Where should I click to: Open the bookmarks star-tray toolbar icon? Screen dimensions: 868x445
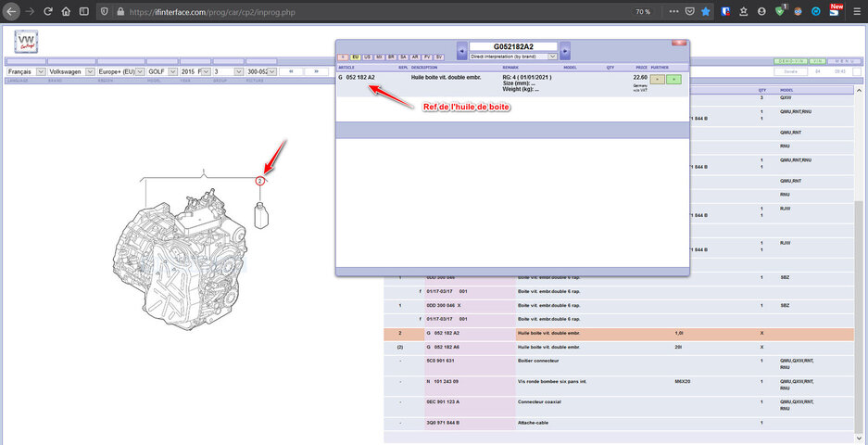pyautogui.click(x=744, y=11)
